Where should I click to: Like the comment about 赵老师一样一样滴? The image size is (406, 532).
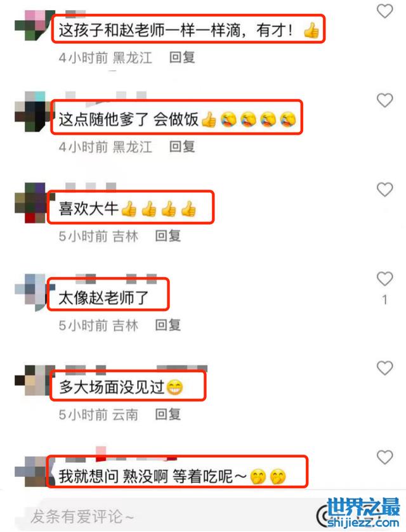click(x=384, y=11)
